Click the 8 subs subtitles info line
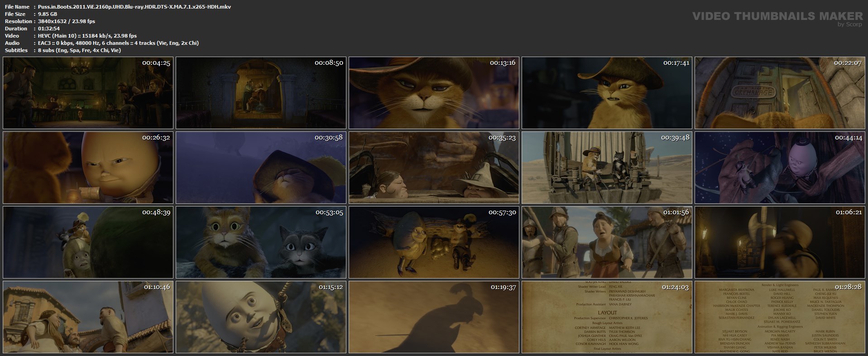The height and width of the screenshot is (356, 868). coord(79,50)
